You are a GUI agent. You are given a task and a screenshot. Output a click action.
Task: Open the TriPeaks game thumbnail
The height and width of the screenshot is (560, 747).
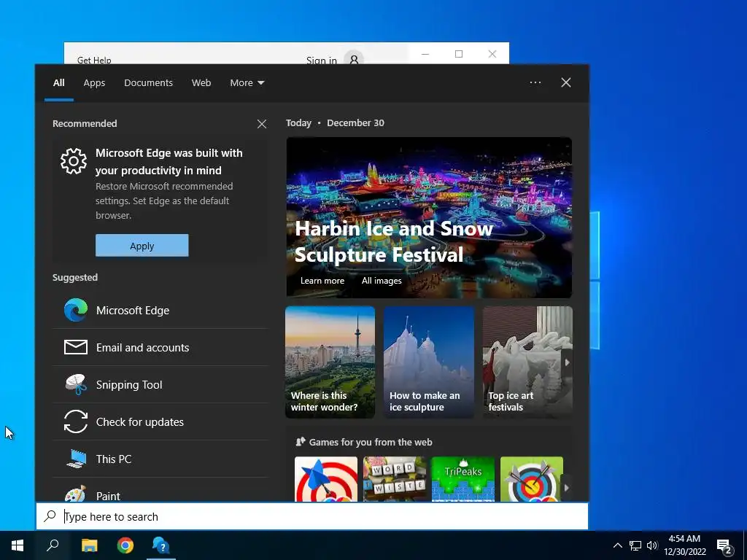pyautogui.click(x=463, y=479)
